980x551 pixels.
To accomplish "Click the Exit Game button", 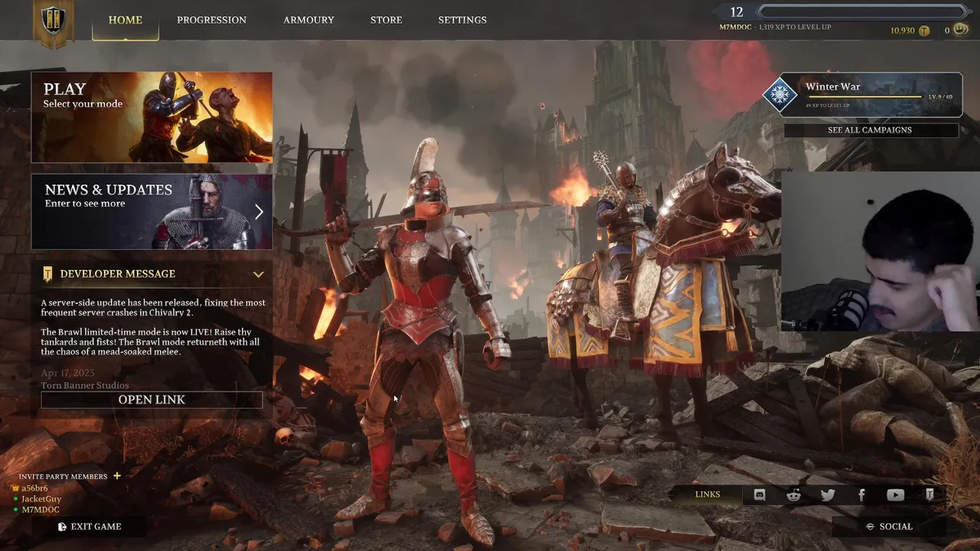I will click(x=89, y=527).
